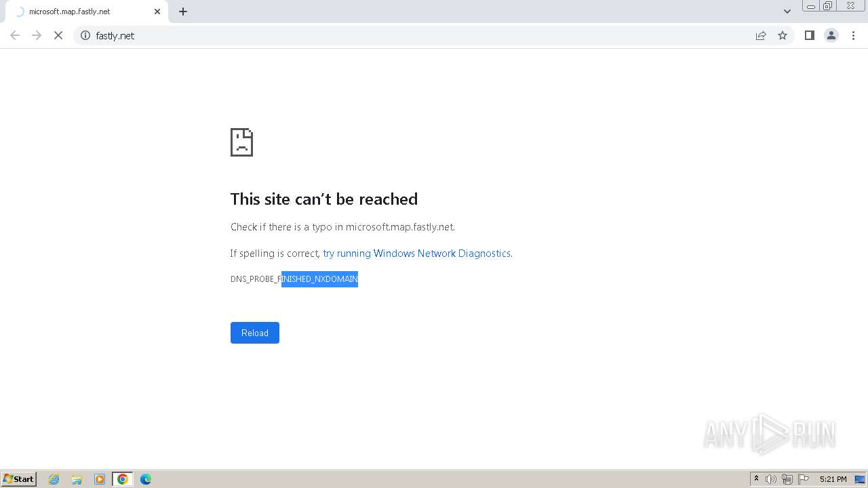Screen dimensions: 868x488
Task: Open the Windows Start menu
Action: click(x=18, y=479)
